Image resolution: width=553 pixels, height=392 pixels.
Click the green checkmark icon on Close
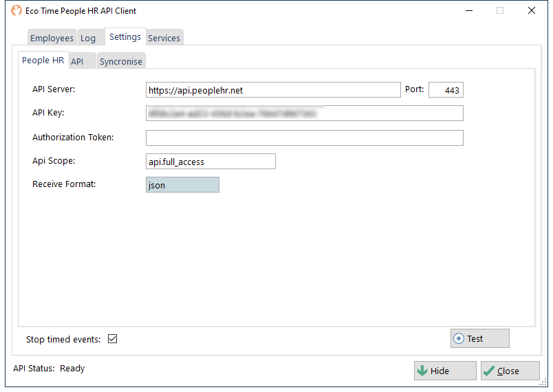coord(489,371)
